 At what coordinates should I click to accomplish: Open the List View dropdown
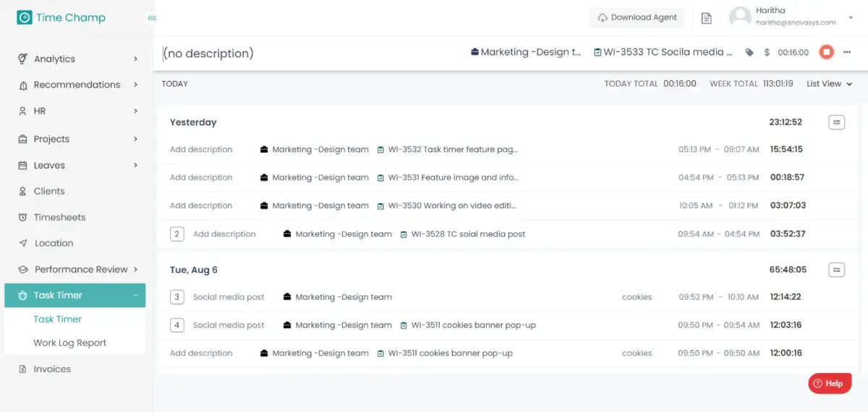829,84
